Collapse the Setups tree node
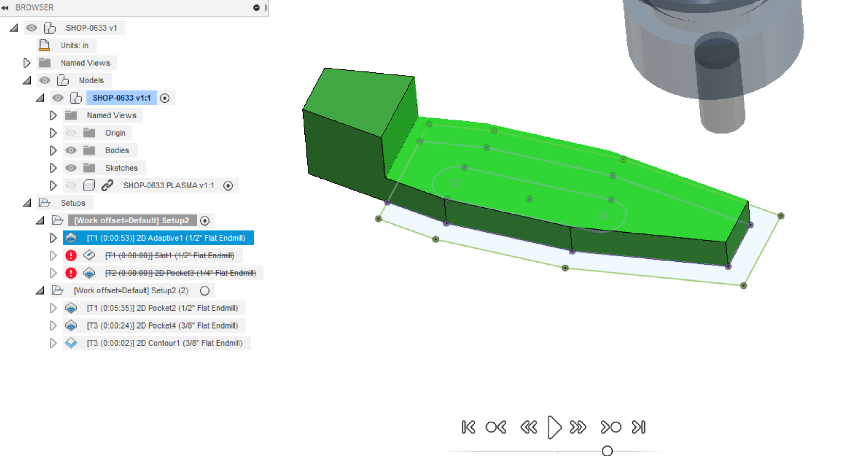 pos(27,203)
